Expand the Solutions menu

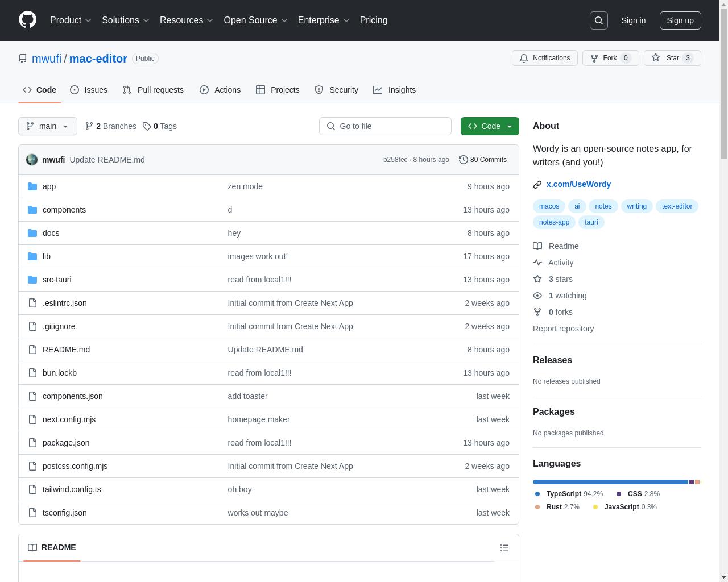126,20
